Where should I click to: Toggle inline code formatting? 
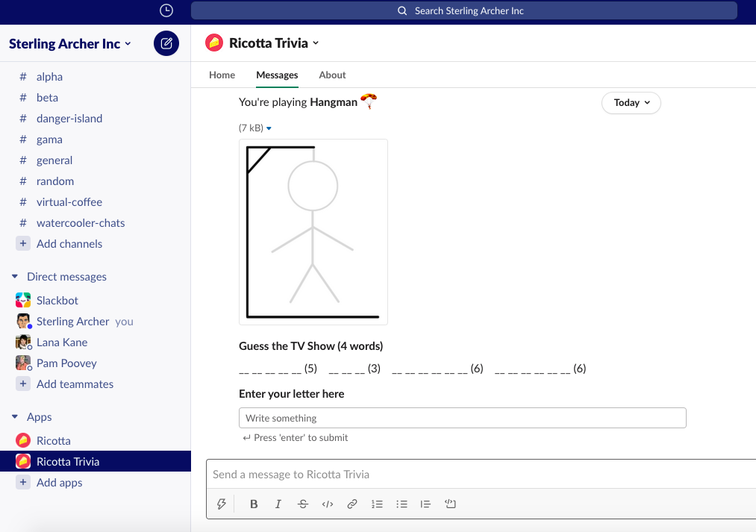(328, 504)
